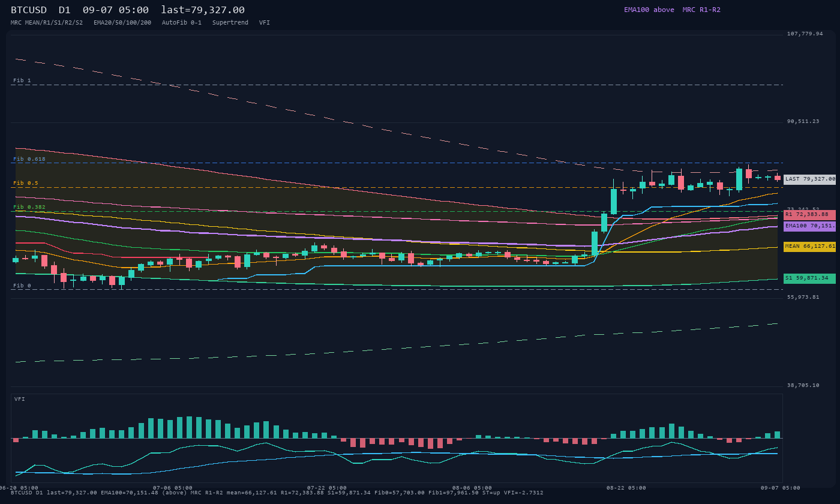Select the VFI legend entry in the header
This screenshot has height=504, width=840.
pos(265,23)
